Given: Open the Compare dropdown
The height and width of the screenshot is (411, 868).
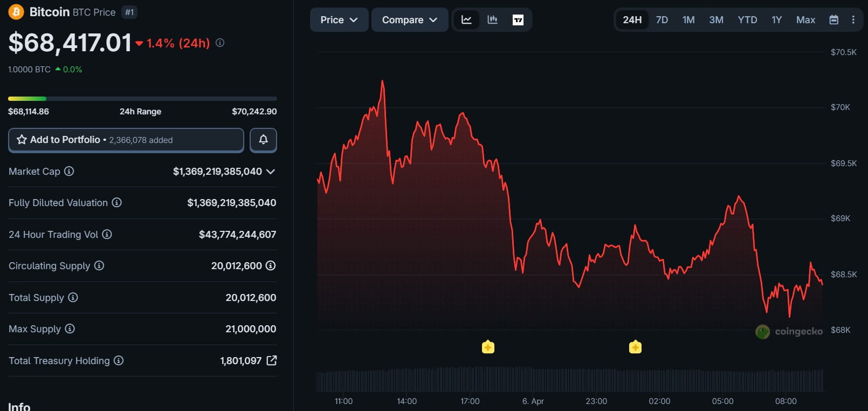Looking at the screenshot, I should 409,20.
